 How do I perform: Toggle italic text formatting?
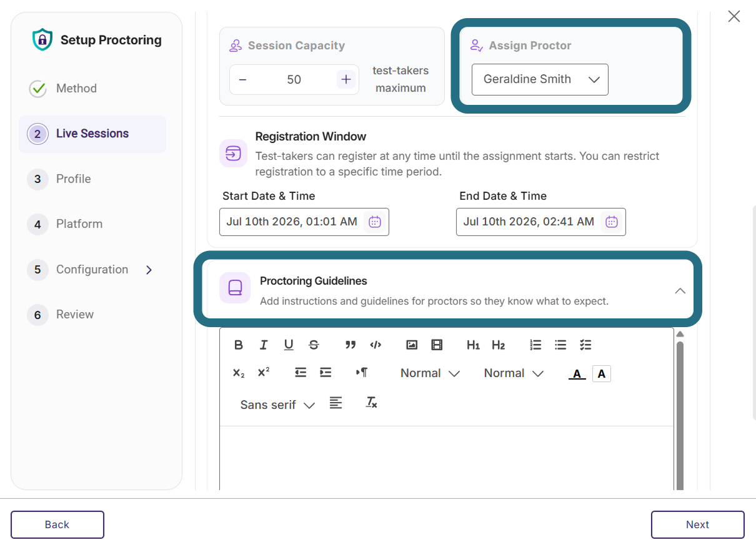tap(264, 345)
